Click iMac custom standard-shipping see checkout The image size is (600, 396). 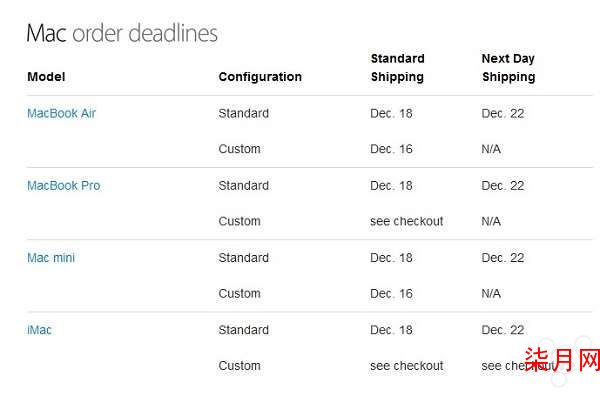(x=407, y=366)
